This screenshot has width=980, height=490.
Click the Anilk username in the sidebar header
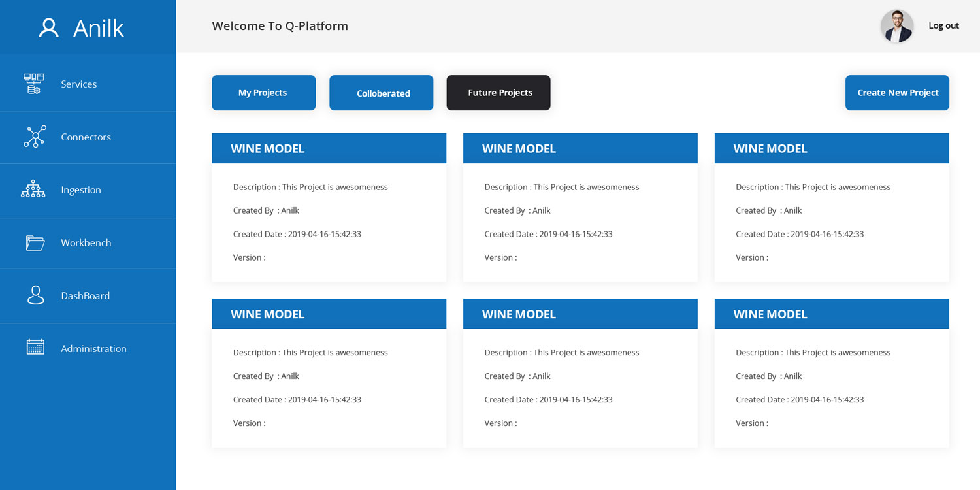(x=99, y=28)
